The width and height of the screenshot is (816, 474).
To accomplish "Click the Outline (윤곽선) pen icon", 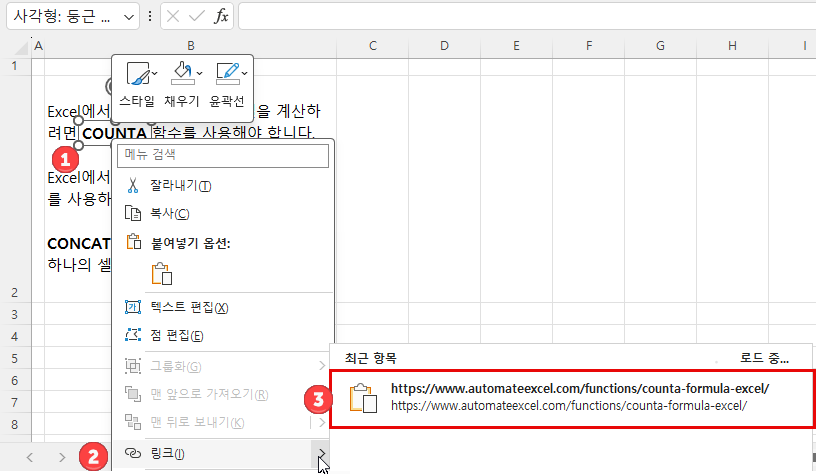I will (x=227, y=74).
